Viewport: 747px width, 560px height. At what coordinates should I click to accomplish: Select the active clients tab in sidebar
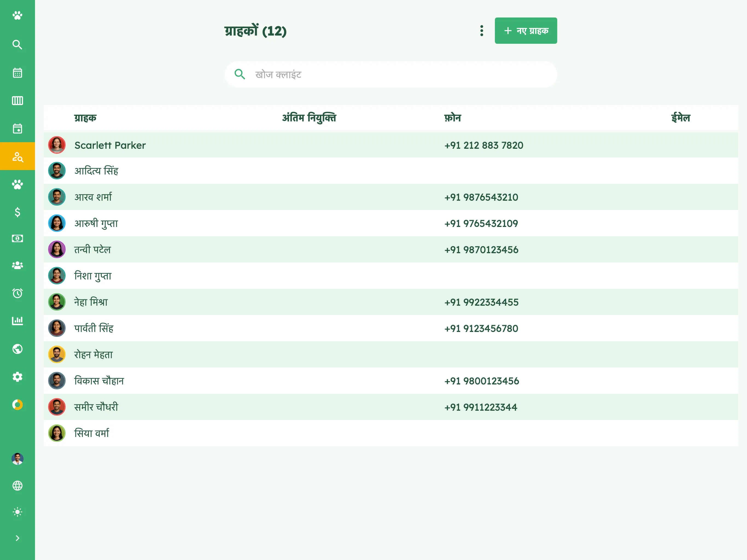[17, 156]
